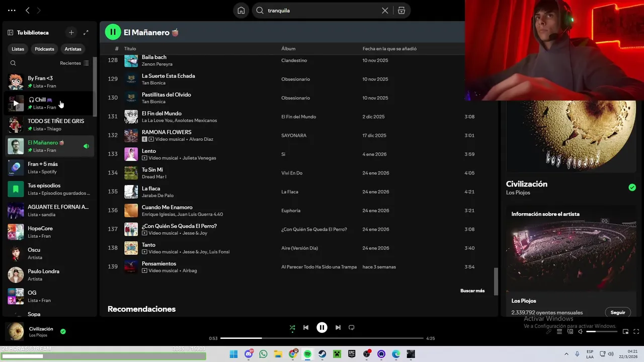Open Tus episodios list
The image size is (644, 362).
coord(49,189)
